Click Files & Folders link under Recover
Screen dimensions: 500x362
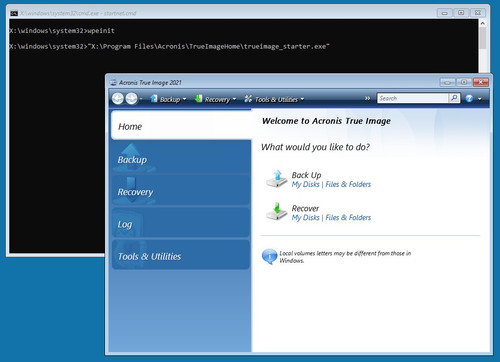tap(348, 217)
